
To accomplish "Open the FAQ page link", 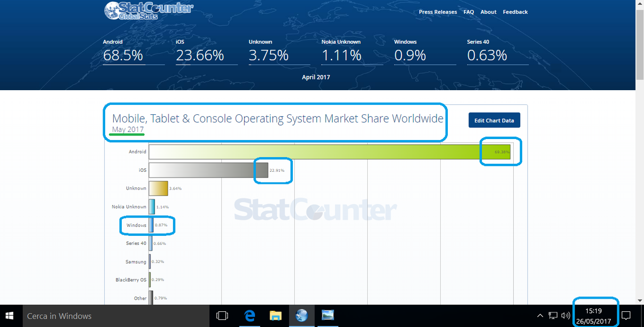I will click(468, 12).
